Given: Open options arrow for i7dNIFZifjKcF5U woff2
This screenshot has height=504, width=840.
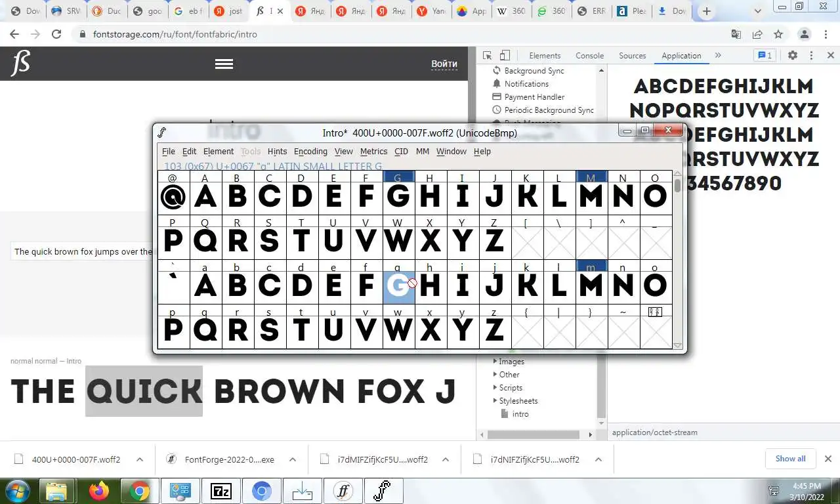Looking at the screenshot, I should click(598, 460).
